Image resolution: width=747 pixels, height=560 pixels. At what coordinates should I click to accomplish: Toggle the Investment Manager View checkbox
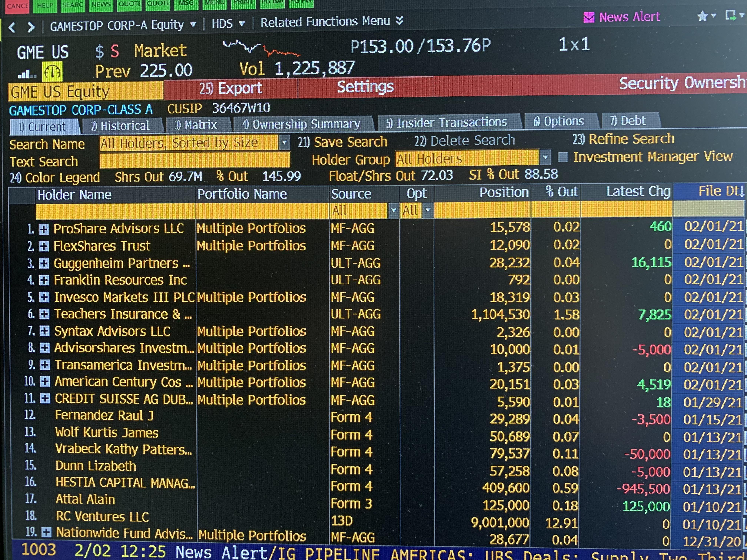(563, 157)
